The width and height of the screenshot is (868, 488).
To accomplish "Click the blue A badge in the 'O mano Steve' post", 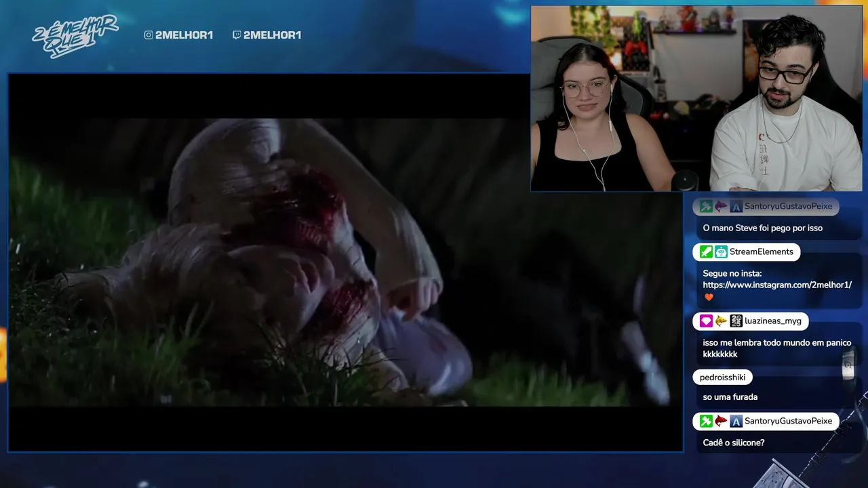I will (x=736, y=207).
